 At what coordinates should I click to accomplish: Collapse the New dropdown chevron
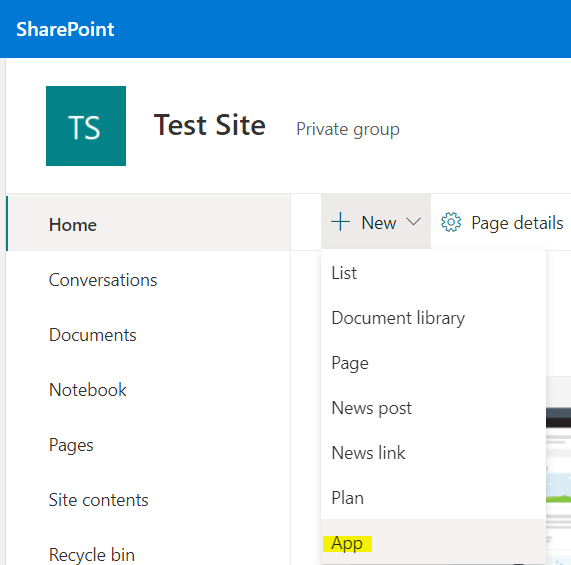[413, 221]
